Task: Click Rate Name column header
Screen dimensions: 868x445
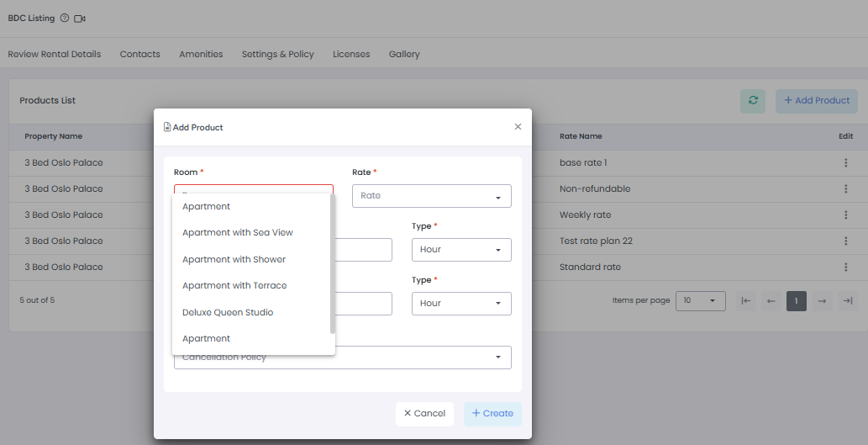Action: [x=581, y=136]
